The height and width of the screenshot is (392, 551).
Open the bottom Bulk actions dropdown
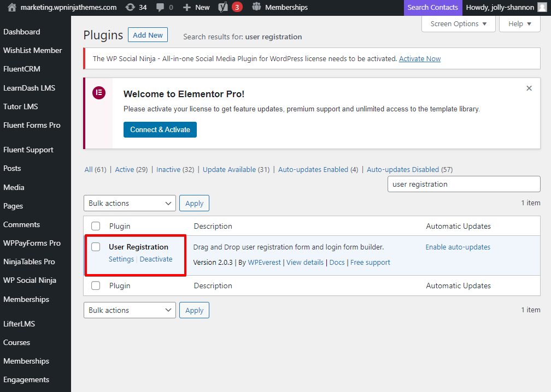pyautogui.click(x=130, y=310)
